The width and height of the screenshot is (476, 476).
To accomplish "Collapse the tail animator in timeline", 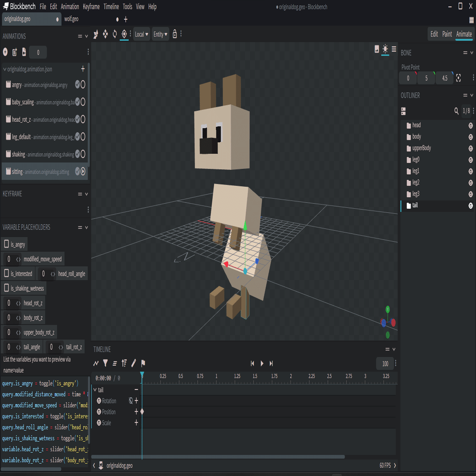I will click(95, 390).
